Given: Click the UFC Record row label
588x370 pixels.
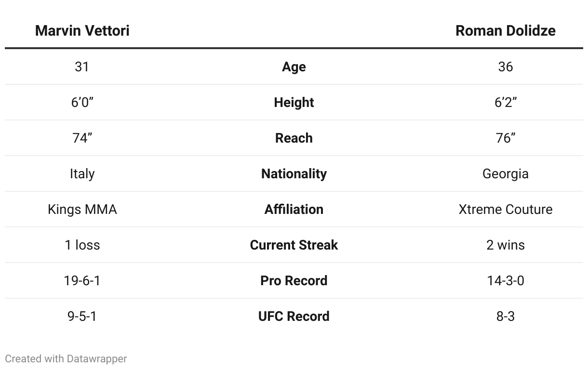Looking at the screenshot, I should coord(294,317).
